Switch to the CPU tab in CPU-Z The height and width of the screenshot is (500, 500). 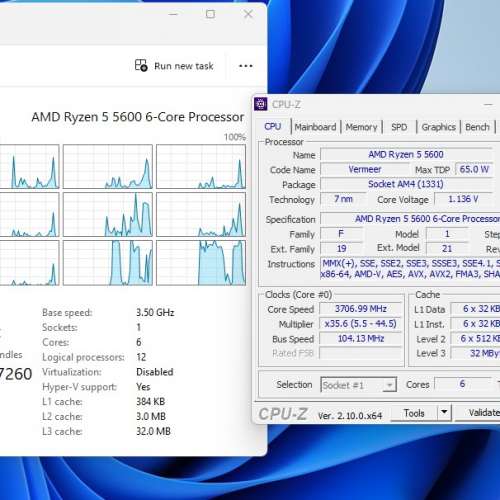point(273,127)
